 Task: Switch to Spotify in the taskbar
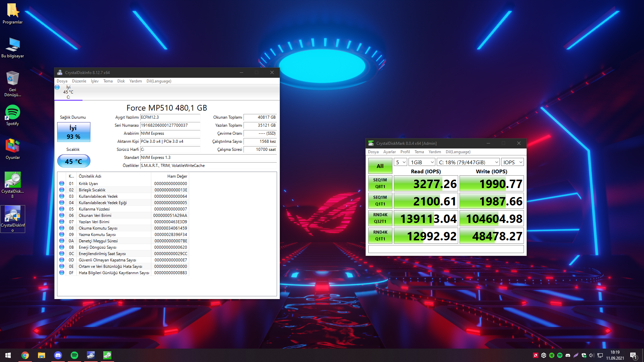point(74,355)
